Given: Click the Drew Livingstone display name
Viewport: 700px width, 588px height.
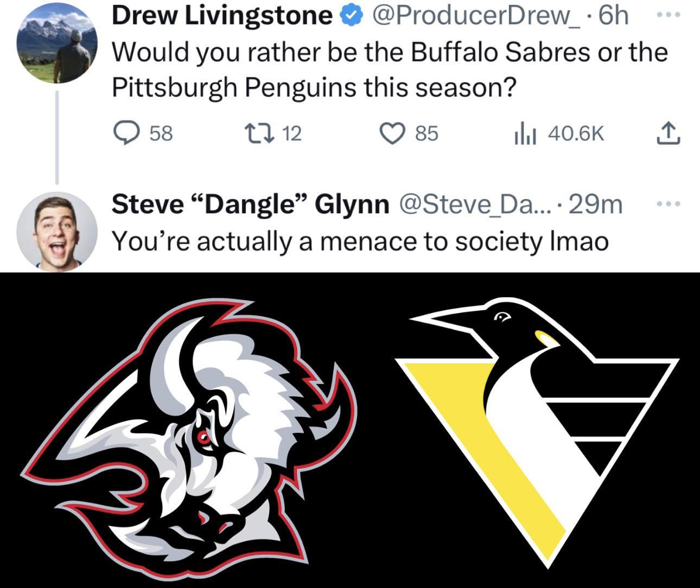Looking at the screenshot, I should click(x=222, y=17).
